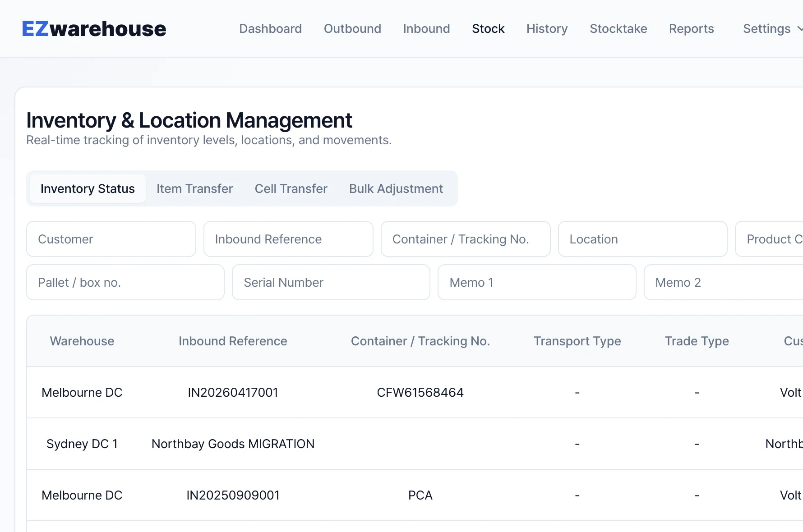The height and width of the screenshot is (532, 803).
Task: Select the Northbay Goods MIGRATION cell
Action: tap(233, 444)
